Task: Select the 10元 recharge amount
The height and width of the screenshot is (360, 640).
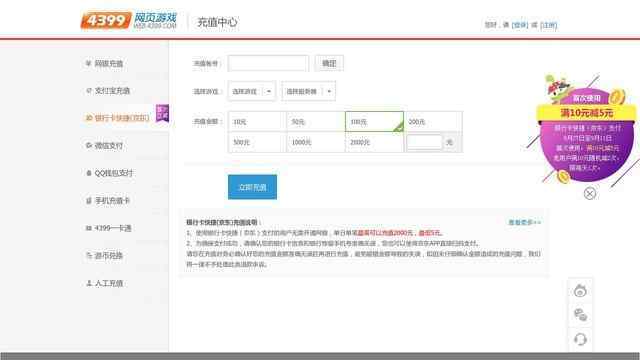Action: pyautogui.click(x=257, y=122)
